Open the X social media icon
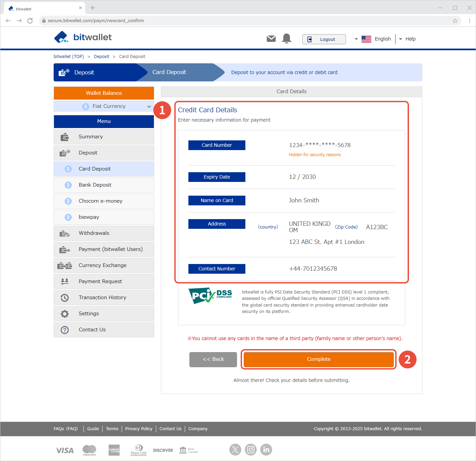 tap(235, 450)
